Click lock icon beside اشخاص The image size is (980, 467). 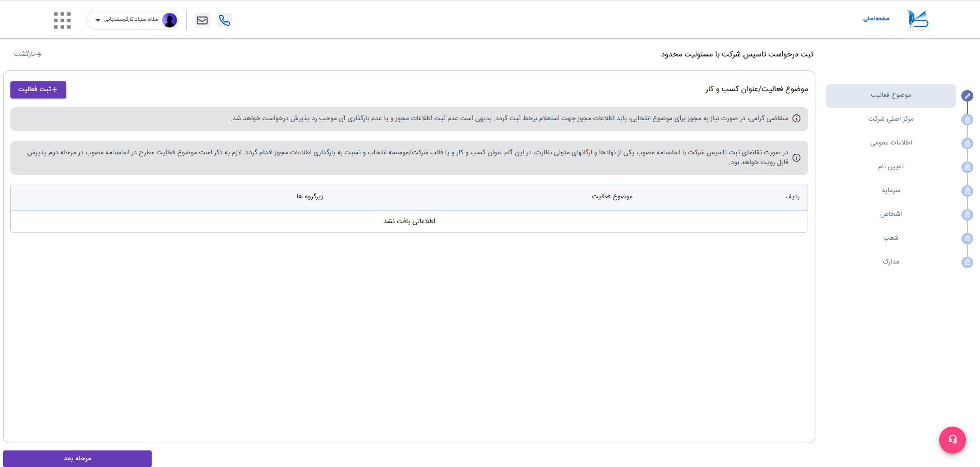tap(967, 215)
